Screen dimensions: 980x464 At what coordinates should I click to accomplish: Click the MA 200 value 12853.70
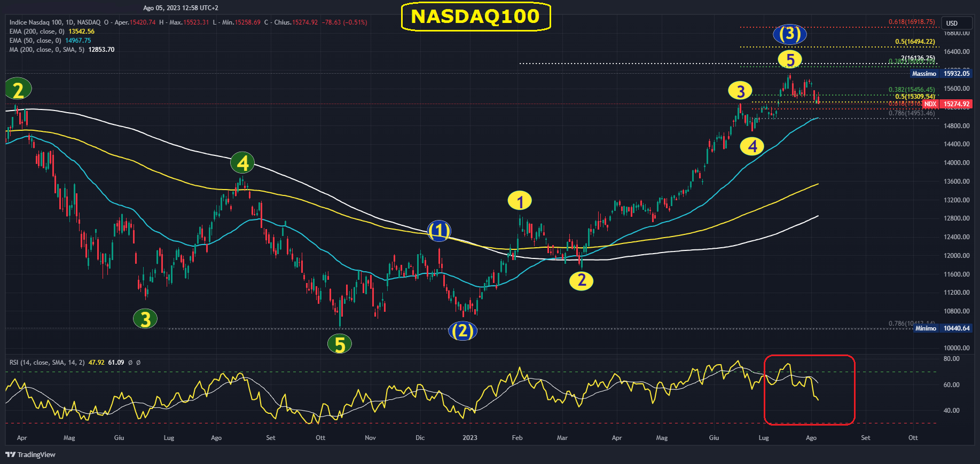point(101,50)
